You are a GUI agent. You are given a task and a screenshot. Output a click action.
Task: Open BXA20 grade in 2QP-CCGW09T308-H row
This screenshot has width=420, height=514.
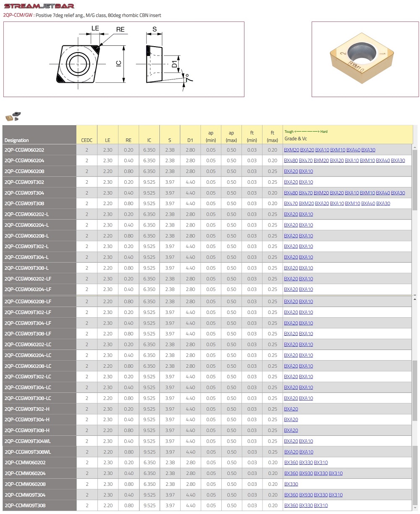(x=291, y=430)
